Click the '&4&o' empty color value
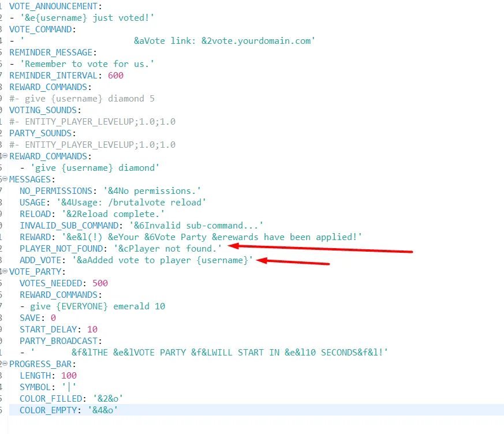The image size is (504, 434). [103, 411]
